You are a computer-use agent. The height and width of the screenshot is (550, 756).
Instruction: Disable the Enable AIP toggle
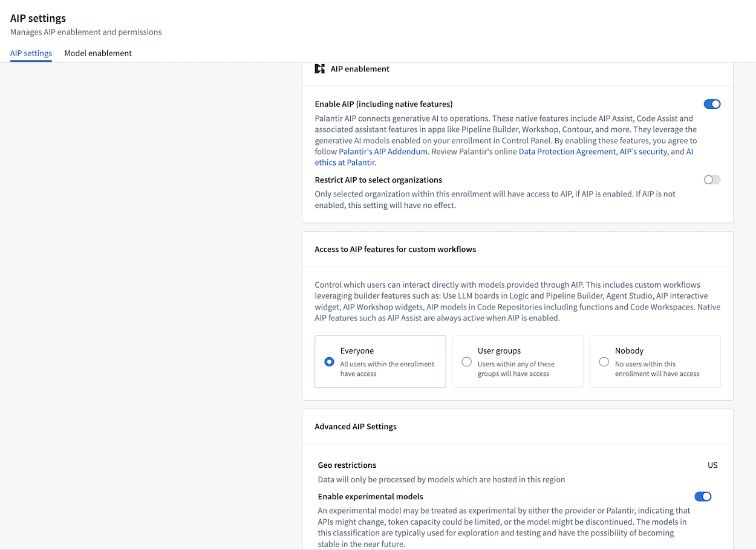(712, 104)
